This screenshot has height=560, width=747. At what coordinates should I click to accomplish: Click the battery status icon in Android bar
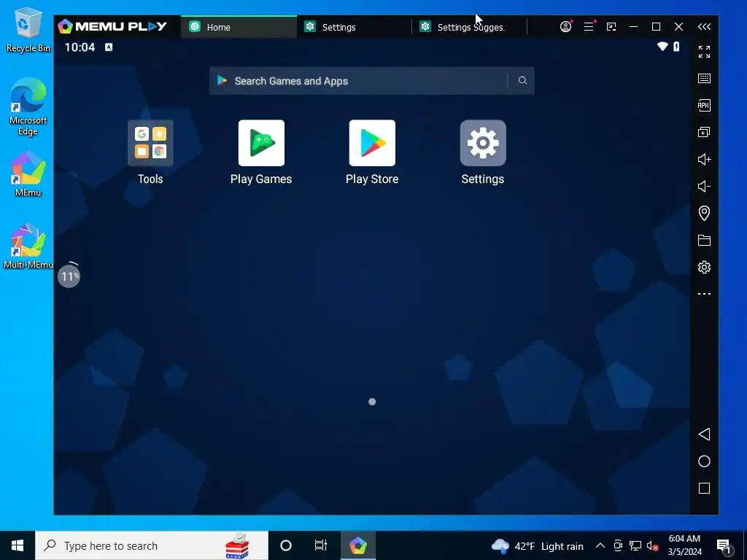pos(676,46)
